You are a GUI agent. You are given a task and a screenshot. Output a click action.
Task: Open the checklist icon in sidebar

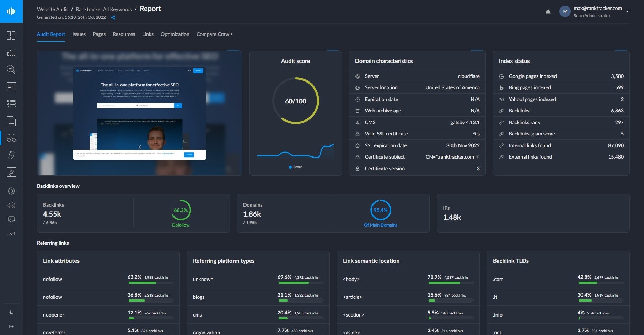(x=11, y=104)
